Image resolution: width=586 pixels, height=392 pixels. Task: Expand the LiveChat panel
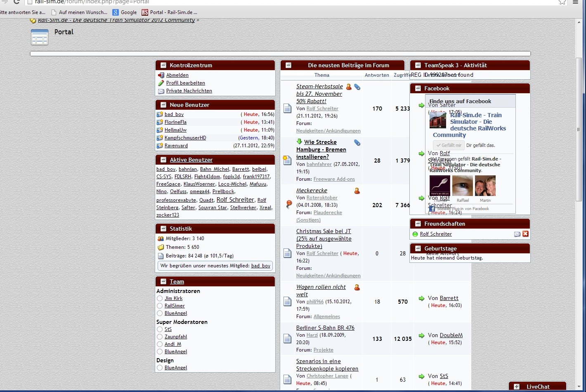[517, 387]
